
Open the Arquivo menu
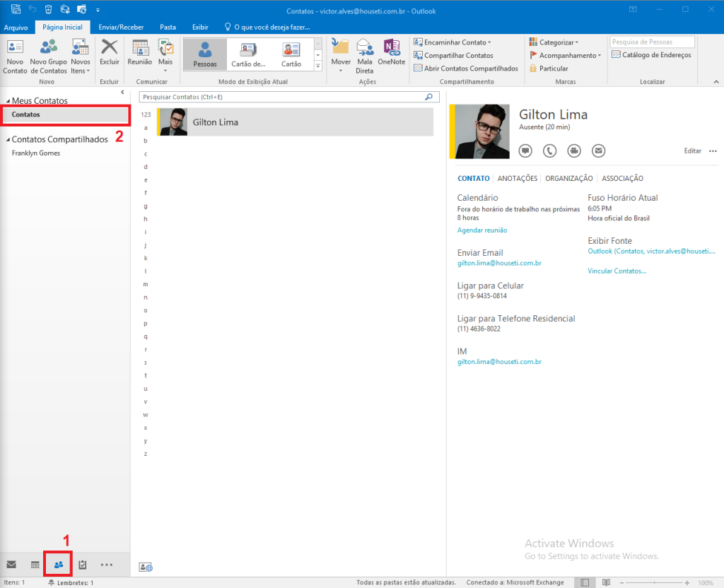pos(16,28)
